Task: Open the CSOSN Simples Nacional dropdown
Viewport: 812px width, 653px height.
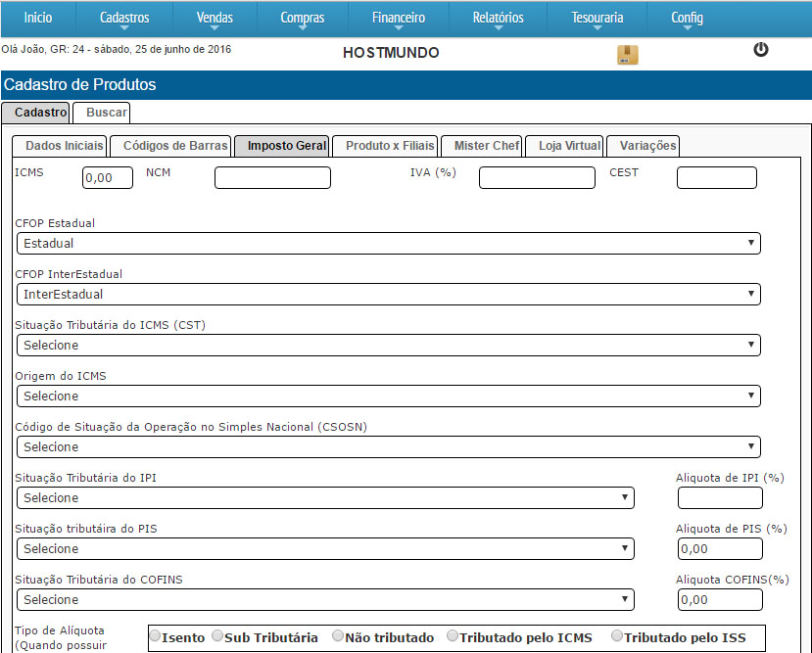Action: pos(388,446)
